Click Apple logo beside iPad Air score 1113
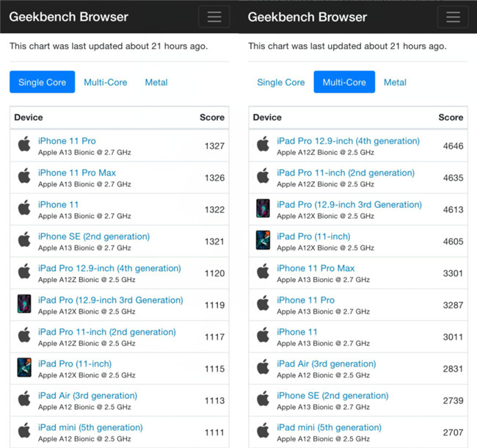477x448 pixels. (x=24, y=398)
